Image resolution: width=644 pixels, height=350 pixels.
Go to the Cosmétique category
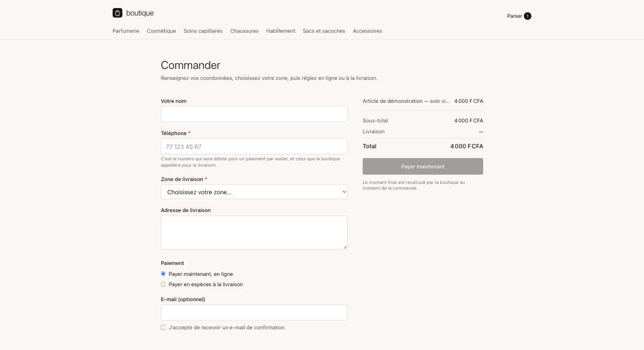(161, 31)
